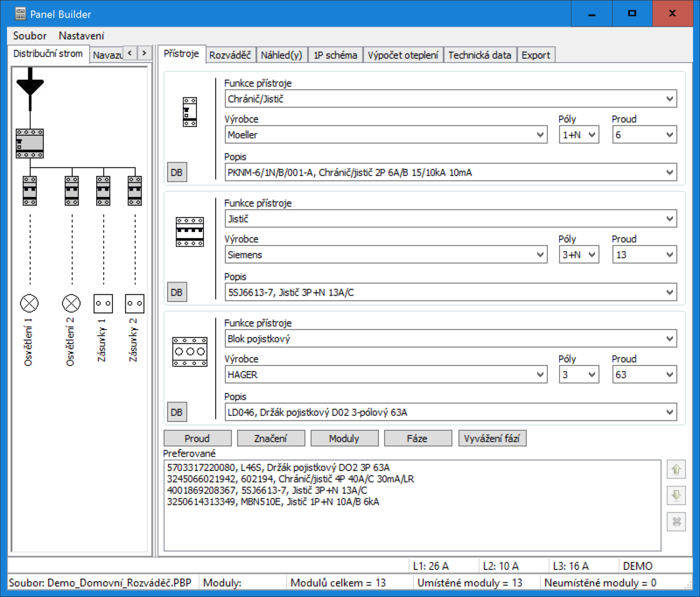Click the Panel Builder app icon in title bar
Screen dimensions: 700x597
21,14
